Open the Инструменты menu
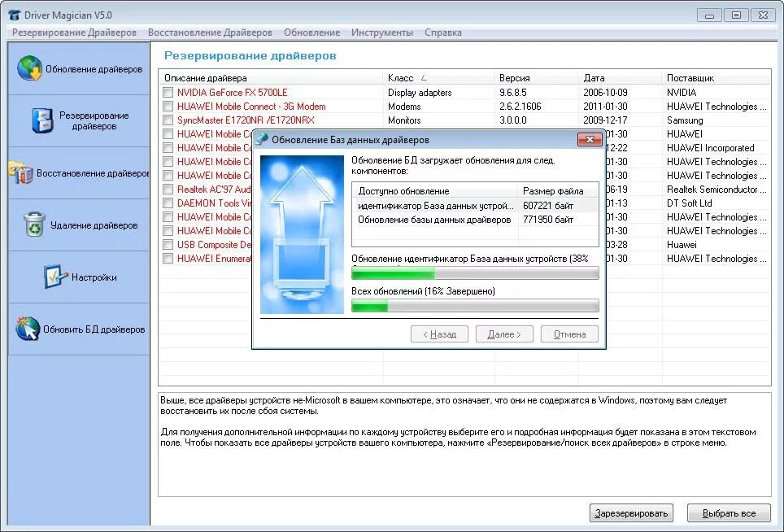 tap(382, 33)
